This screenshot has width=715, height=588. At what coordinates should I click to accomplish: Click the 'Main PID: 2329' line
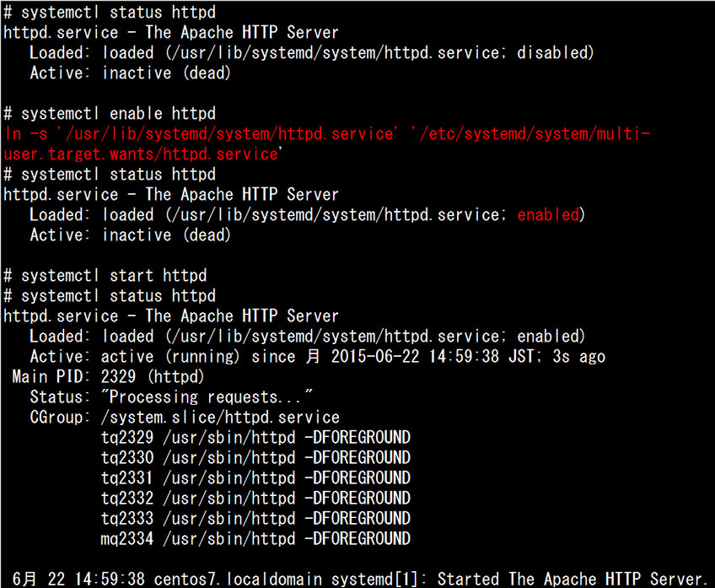pyautogui.click(x=108, y=377)
